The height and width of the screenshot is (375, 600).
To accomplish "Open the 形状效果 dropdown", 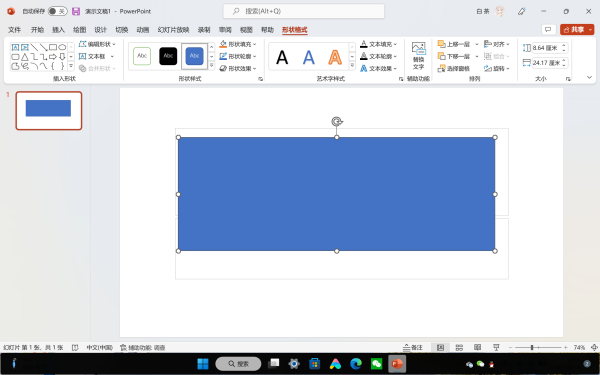I will pos(238,68).
